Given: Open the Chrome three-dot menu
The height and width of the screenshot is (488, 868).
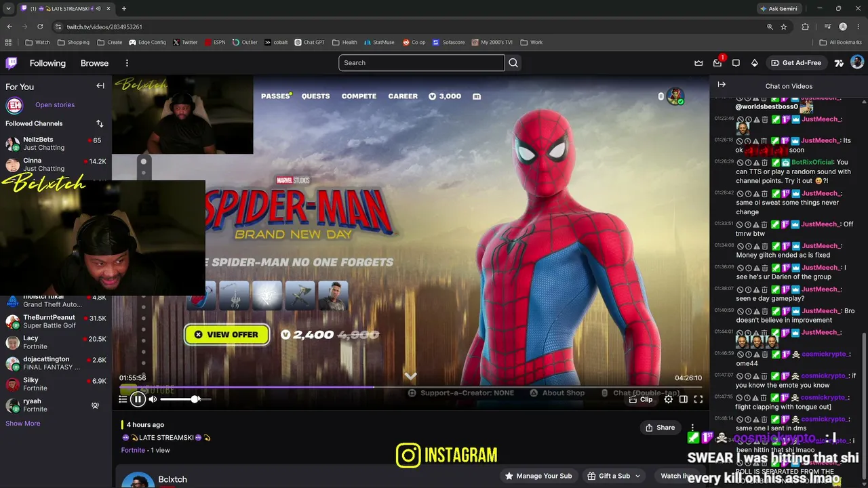Looking at the screenshot, I should [859, 26].
